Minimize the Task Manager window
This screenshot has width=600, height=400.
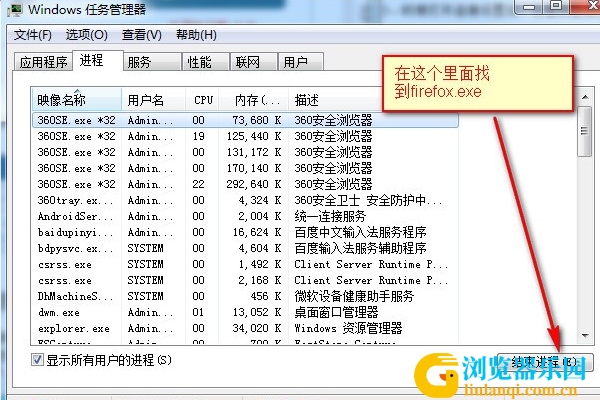click(529, 7)
